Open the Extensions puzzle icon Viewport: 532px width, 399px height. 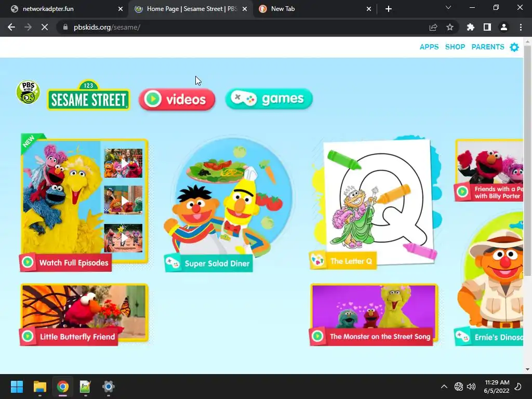point(471,27)
